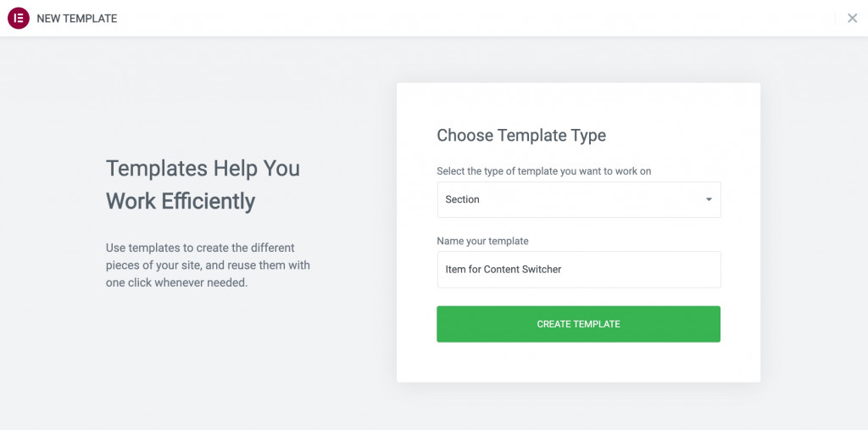Click the Elementor logo icon

pos(19,19)
